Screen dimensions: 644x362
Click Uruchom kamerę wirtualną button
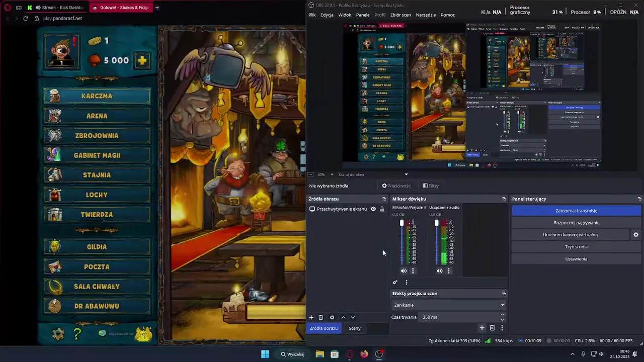(x=571, y=235)
